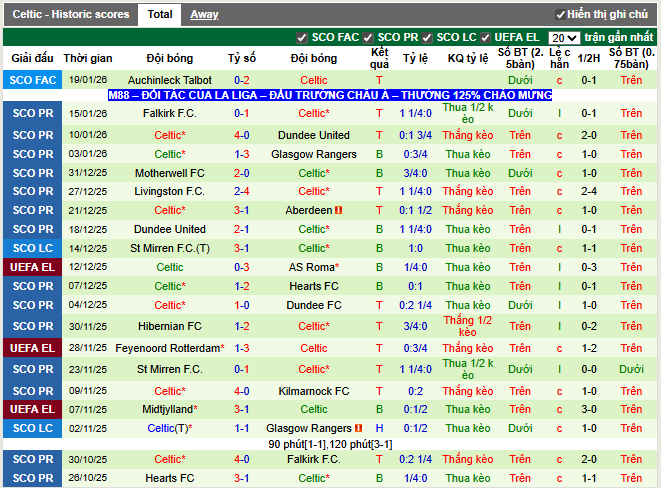The height and width of the screenshot is (488, 661).
Task: Click the red card icon beside Aberdeen
Action: pyautogui.click(x=339, y=210)
